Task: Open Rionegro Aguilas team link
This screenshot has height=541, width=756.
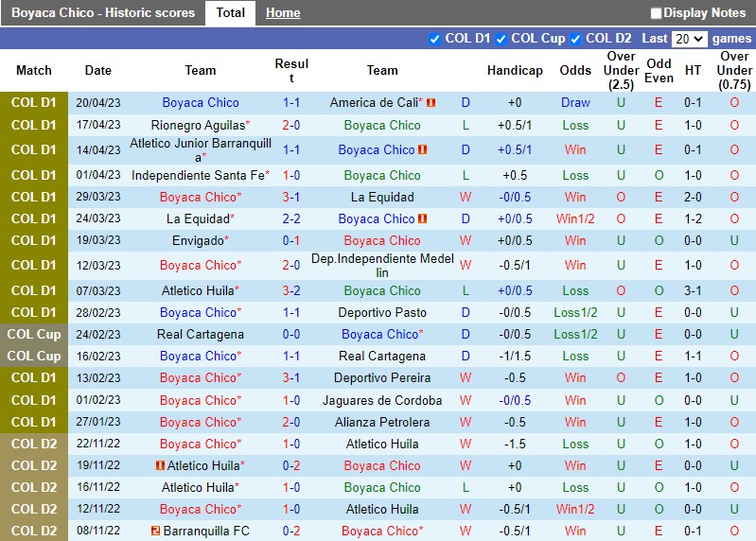Action: pos(198,125)
